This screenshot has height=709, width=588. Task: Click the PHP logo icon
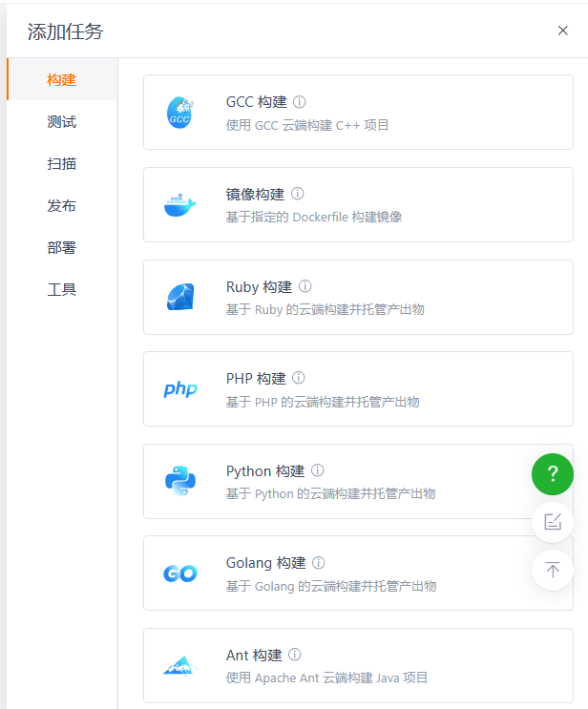point(180,389)
